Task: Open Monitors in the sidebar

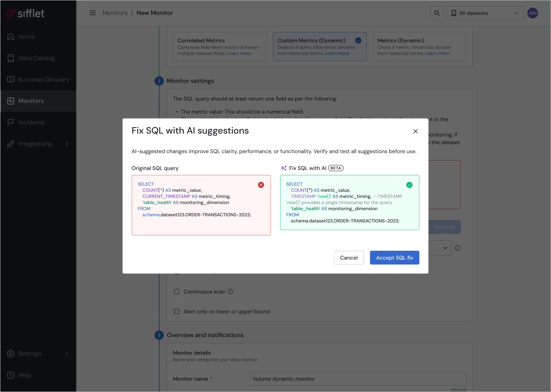Action: [38, 101]
